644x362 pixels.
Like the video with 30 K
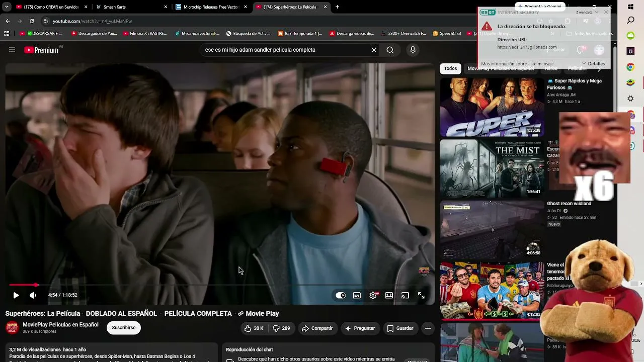(254, 328)
